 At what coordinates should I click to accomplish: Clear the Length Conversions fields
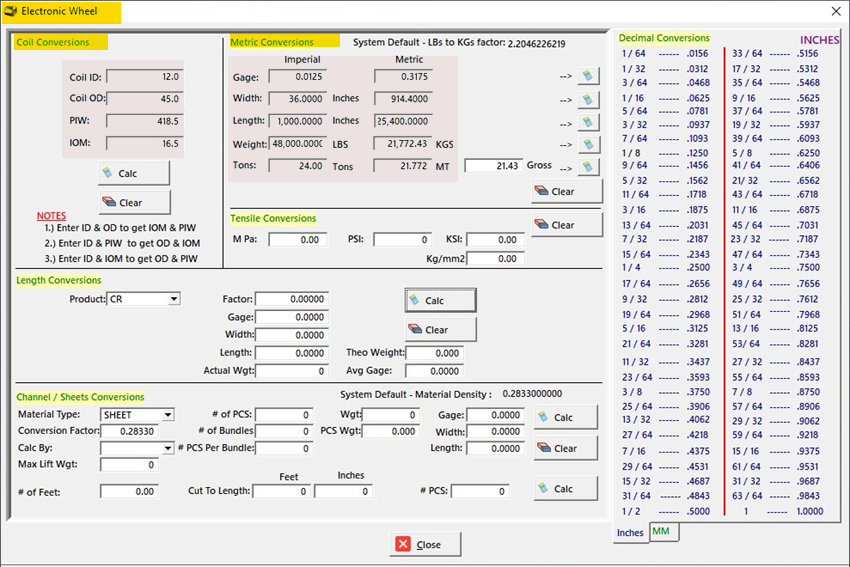tap(440, 329)
